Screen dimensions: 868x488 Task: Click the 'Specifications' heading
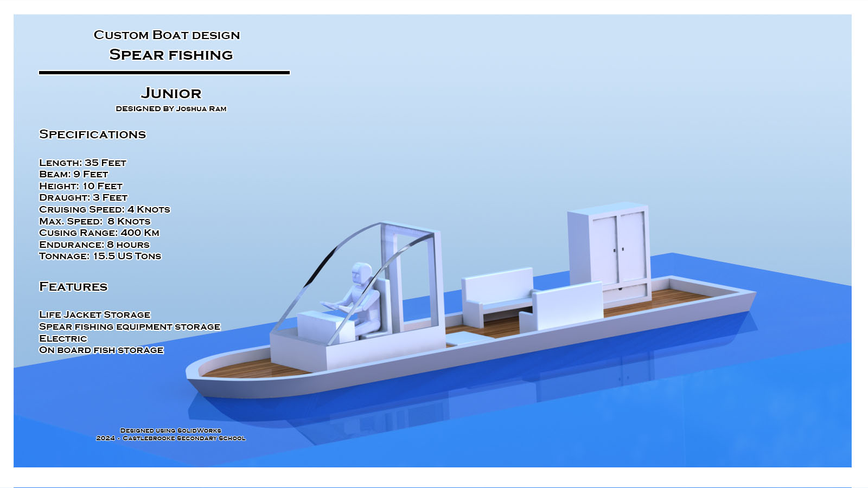93,134
